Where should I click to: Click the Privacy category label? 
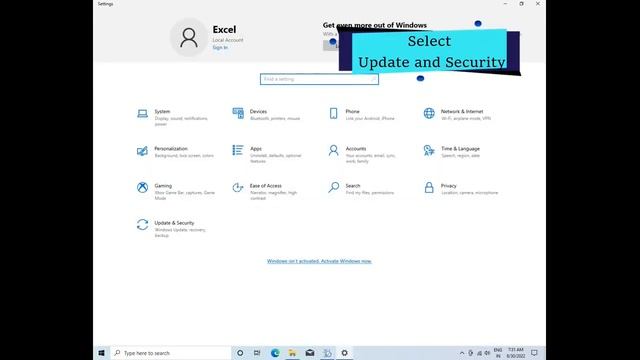pos(449,186)
